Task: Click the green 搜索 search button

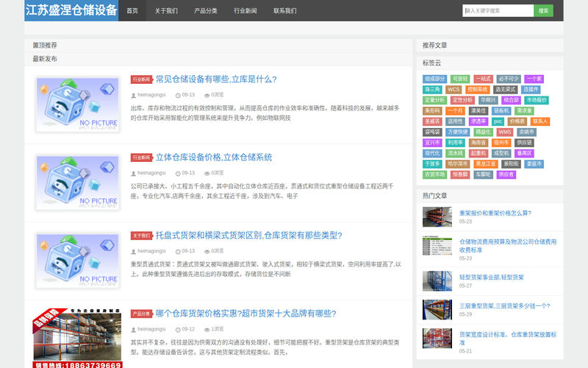Action: 543,10
